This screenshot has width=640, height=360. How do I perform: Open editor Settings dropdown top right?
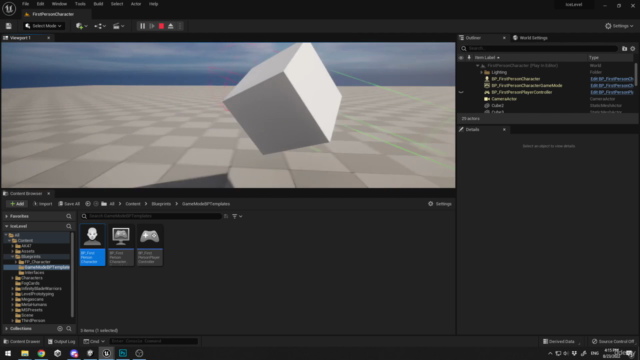(x=619, y=26)
